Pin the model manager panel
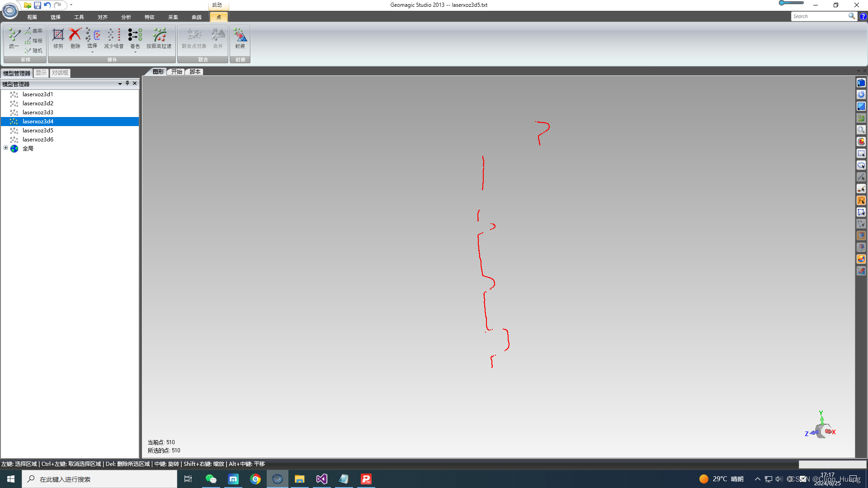This screenshot has width=868, height=488. 127,83
